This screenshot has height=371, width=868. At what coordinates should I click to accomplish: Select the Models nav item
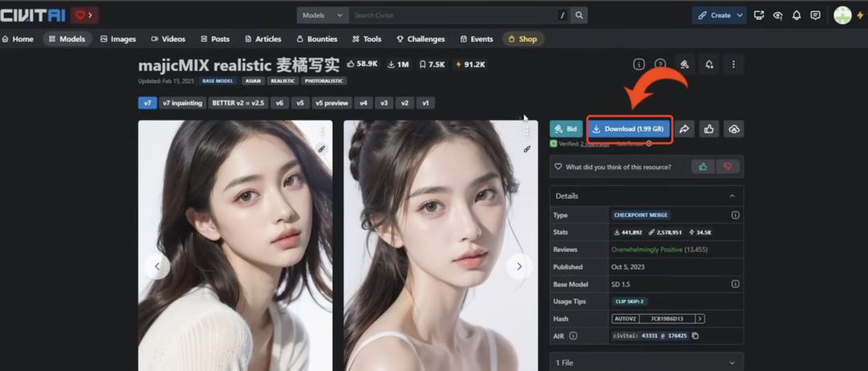(x=67, y=39)
